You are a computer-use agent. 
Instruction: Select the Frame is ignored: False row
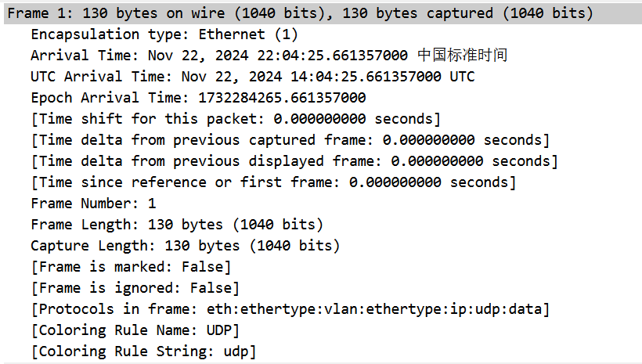pos(135,288)
